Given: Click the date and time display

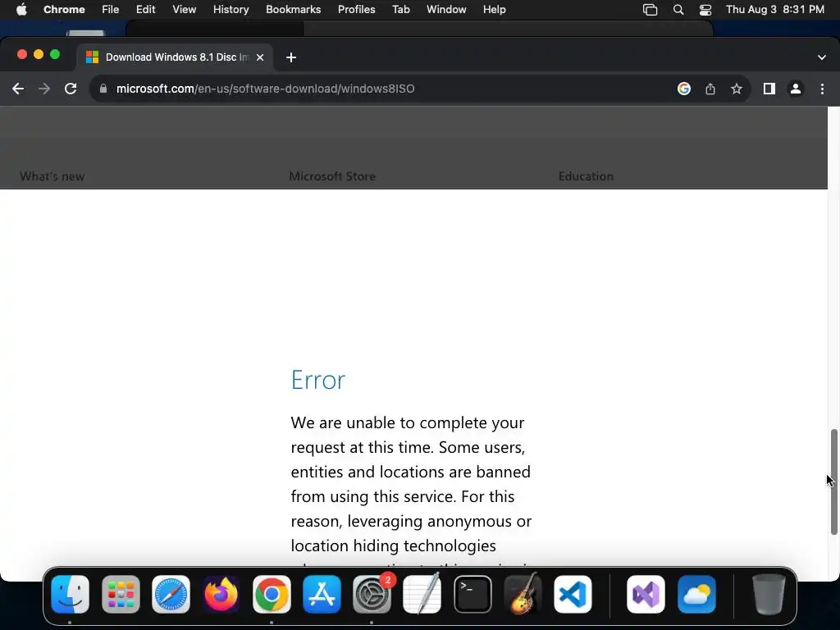Looking at the screenshot, I should pos(775,9).
